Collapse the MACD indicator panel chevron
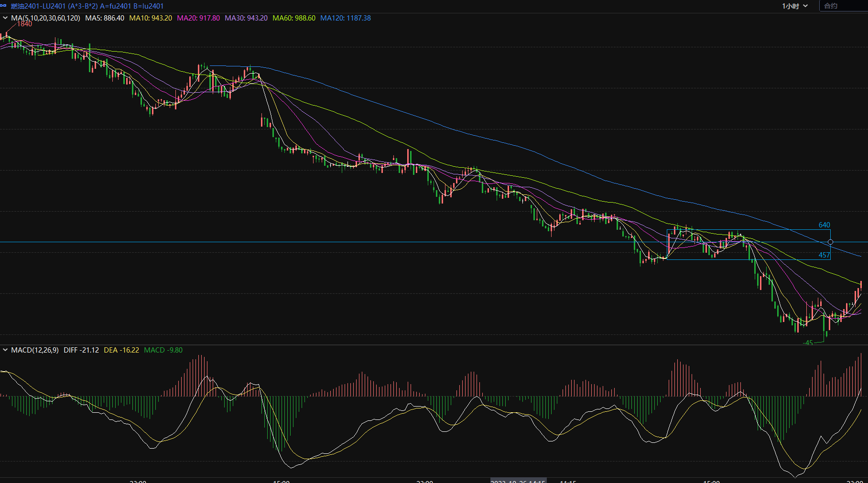Viewport: 868px width, 483px height. pyautogui.click(x=5, y=350)
